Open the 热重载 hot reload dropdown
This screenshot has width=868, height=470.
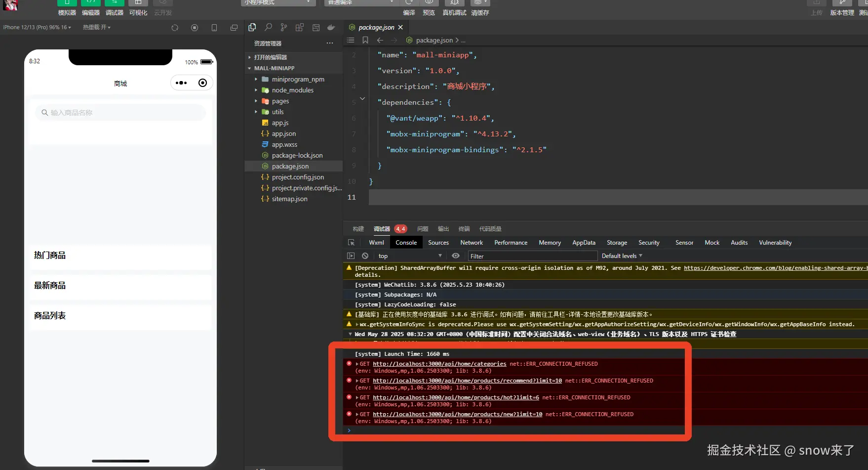click(97, 27)
